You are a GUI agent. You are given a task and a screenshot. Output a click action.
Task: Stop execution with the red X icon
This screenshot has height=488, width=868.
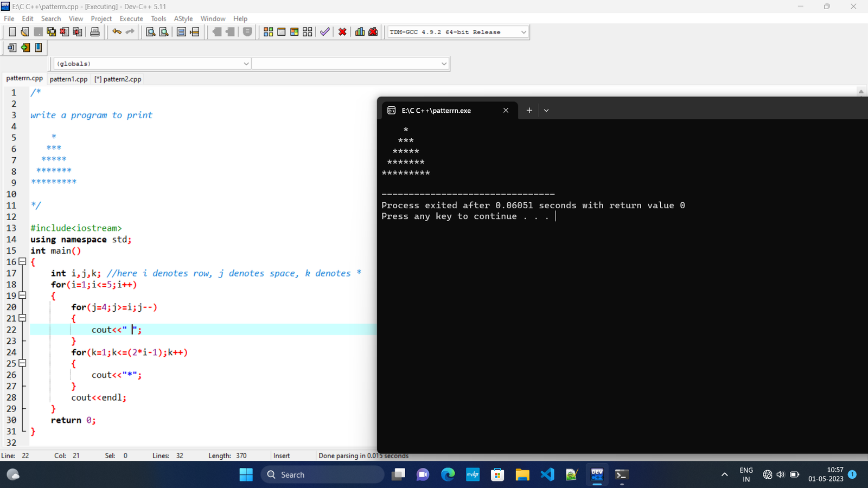pos(342,32)
